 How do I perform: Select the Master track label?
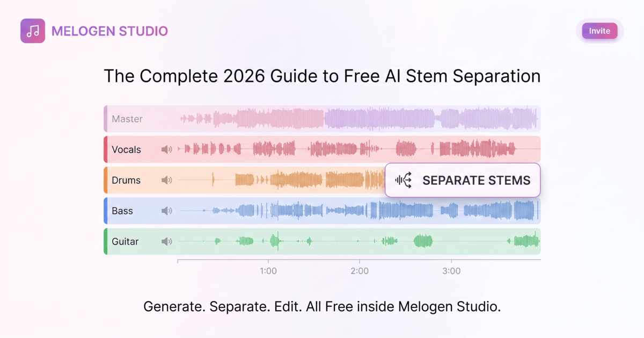coord(127,119)
